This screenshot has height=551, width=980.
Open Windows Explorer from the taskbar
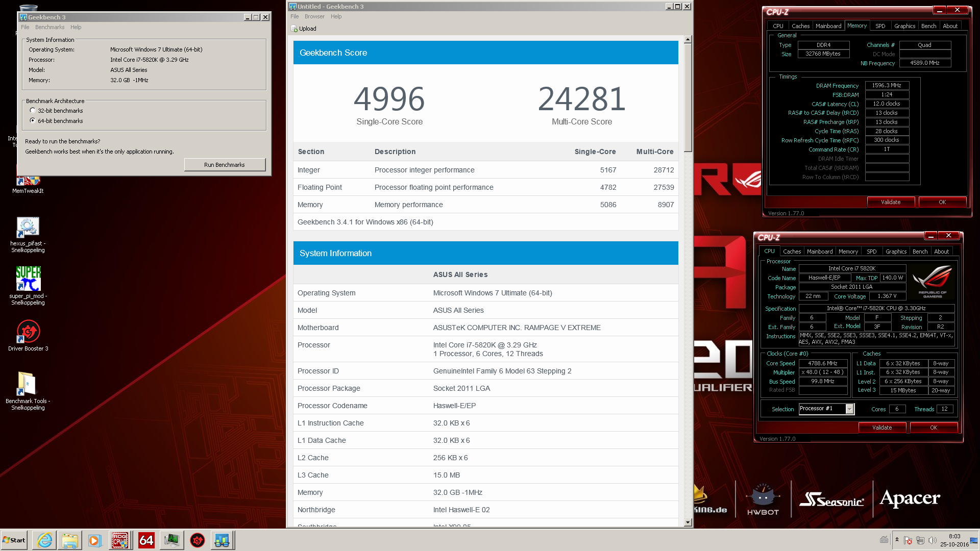[x=70, y=540]
